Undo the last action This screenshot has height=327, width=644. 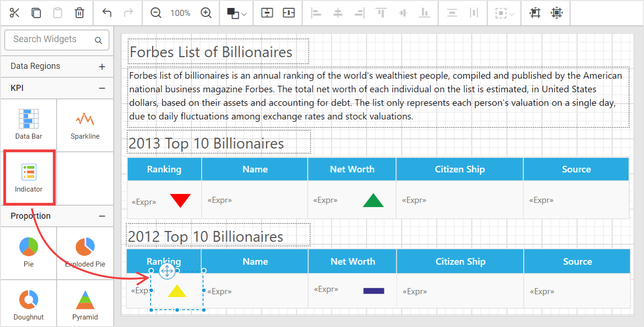pos(107,13)
